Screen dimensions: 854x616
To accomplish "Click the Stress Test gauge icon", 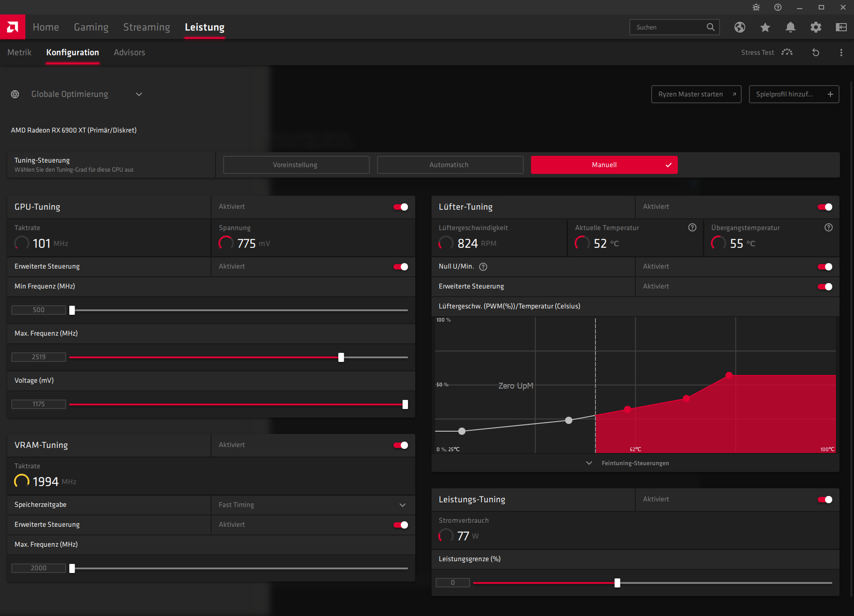I will (787, 52).
